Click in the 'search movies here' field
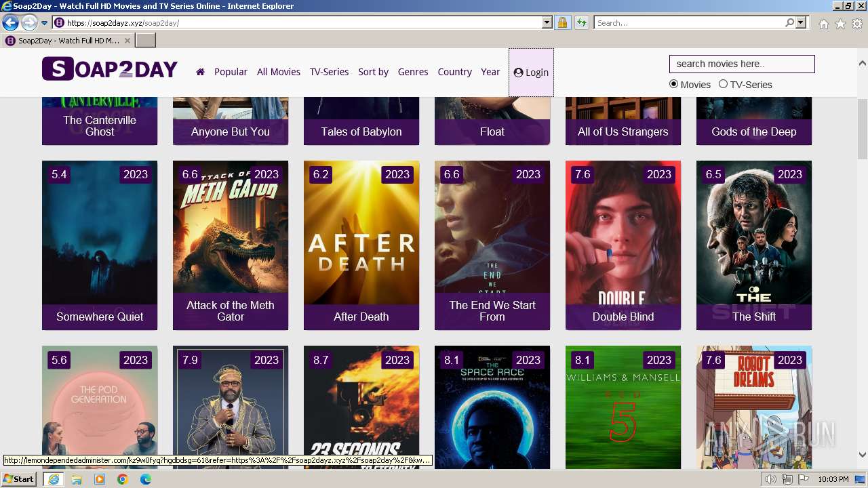 click(742, 64)
